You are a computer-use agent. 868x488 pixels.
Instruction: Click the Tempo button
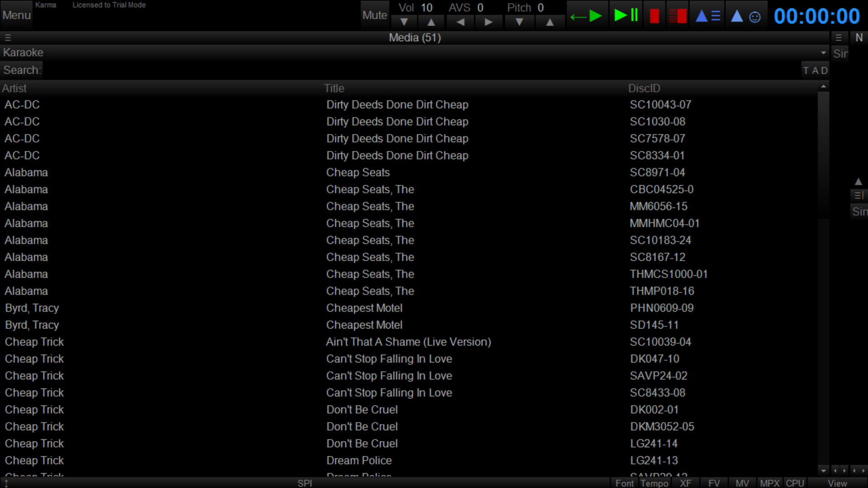coord(654,483)
